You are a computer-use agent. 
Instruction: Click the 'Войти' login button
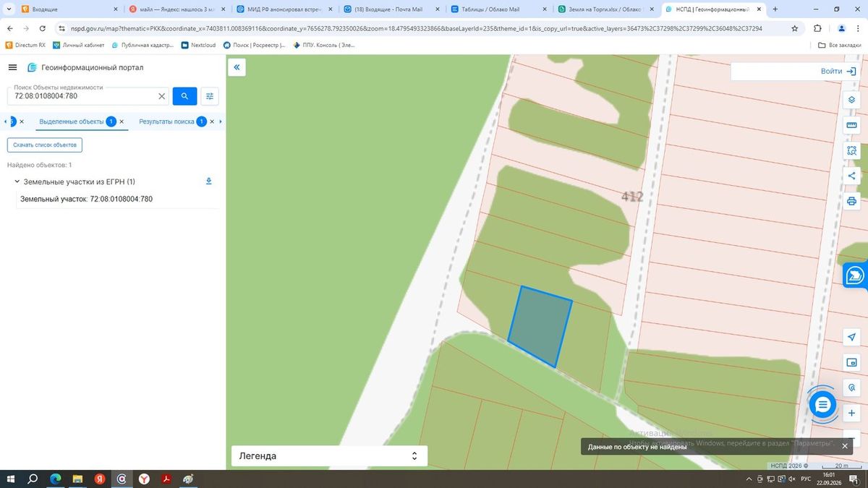click(838, 71)
